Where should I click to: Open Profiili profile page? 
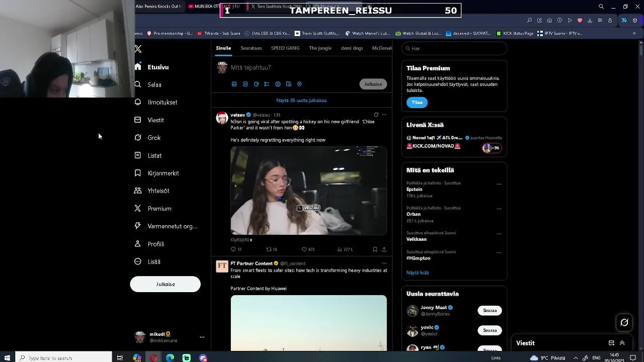pyautogui.click(x=149, y=244)
